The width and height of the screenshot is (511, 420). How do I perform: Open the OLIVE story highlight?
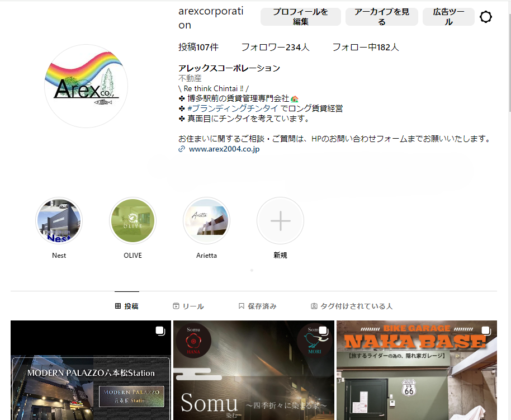coord(133,221)
